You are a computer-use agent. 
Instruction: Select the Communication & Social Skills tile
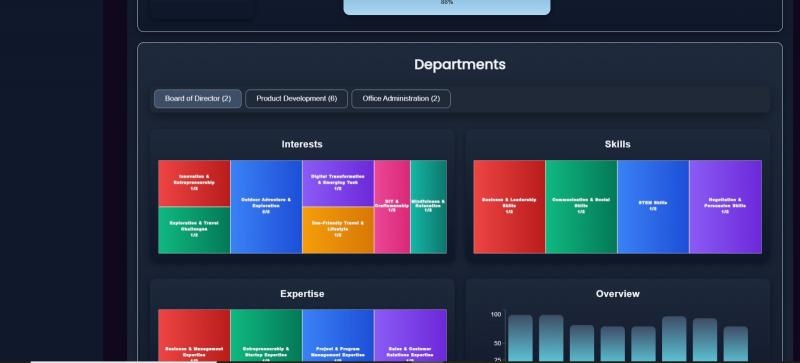581,207
